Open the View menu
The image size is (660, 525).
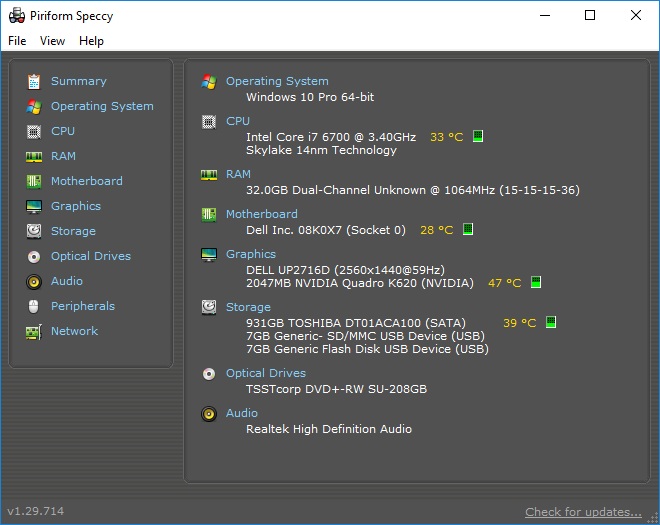click(53, 41)
